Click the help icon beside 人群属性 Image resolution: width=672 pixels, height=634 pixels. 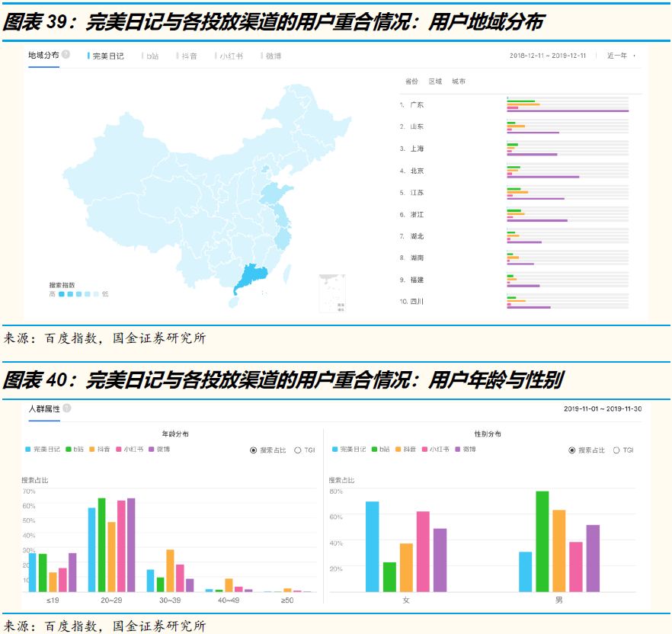(x=67, y=408)
